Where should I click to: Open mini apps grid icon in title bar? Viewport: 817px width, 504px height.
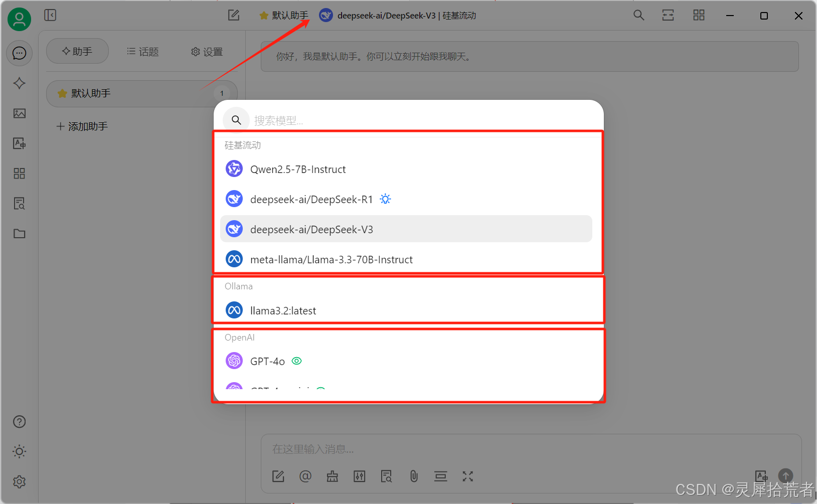point(699,15)
